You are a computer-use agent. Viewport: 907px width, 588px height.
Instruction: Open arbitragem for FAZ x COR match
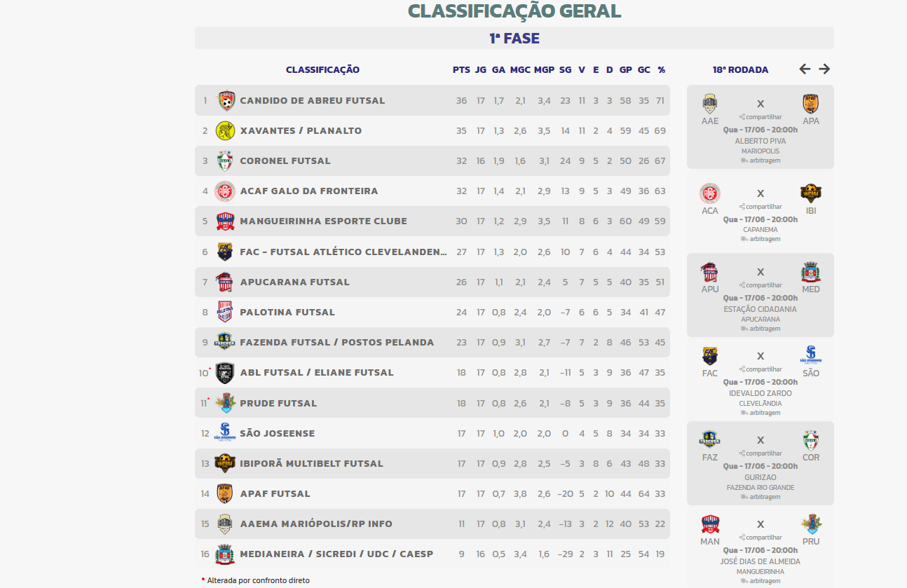[761, 497]
